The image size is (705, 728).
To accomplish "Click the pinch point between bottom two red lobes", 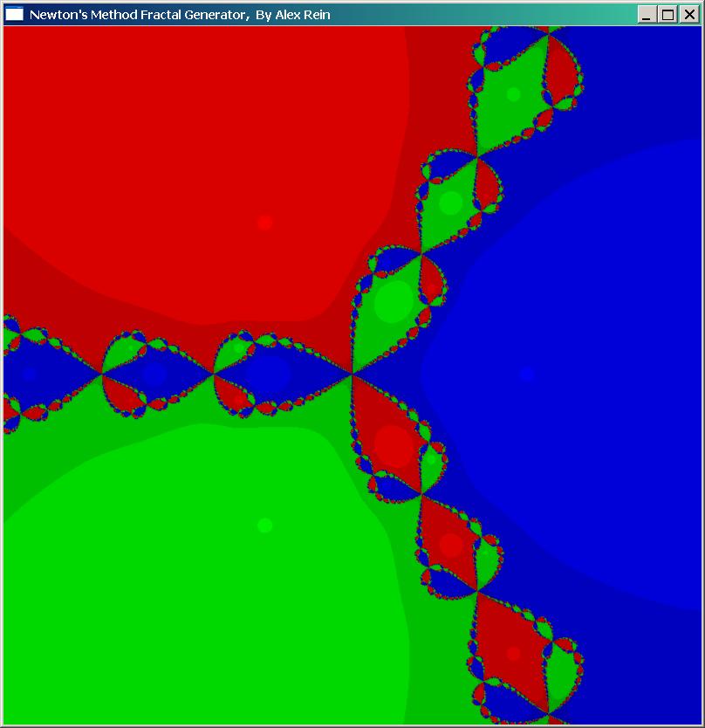I will coord(477,592).
